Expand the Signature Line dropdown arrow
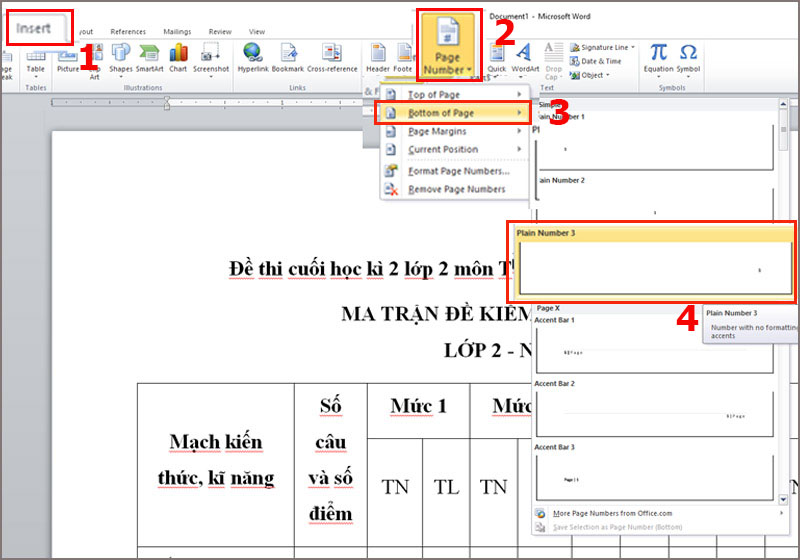800x560 pixels. 633,47
